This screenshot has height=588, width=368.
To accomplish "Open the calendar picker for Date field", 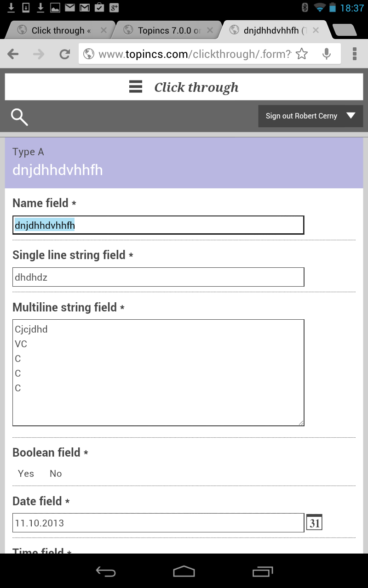I will click(x=314, y=522).
